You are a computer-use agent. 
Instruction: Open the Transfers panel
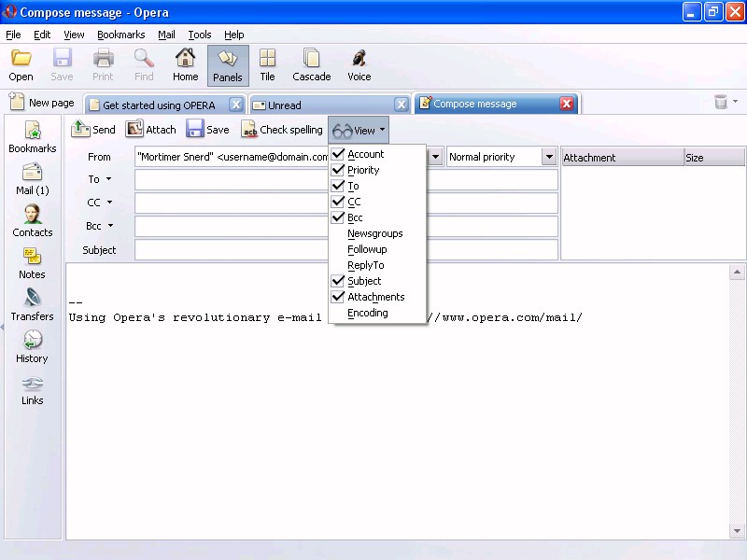pos(32,300)
